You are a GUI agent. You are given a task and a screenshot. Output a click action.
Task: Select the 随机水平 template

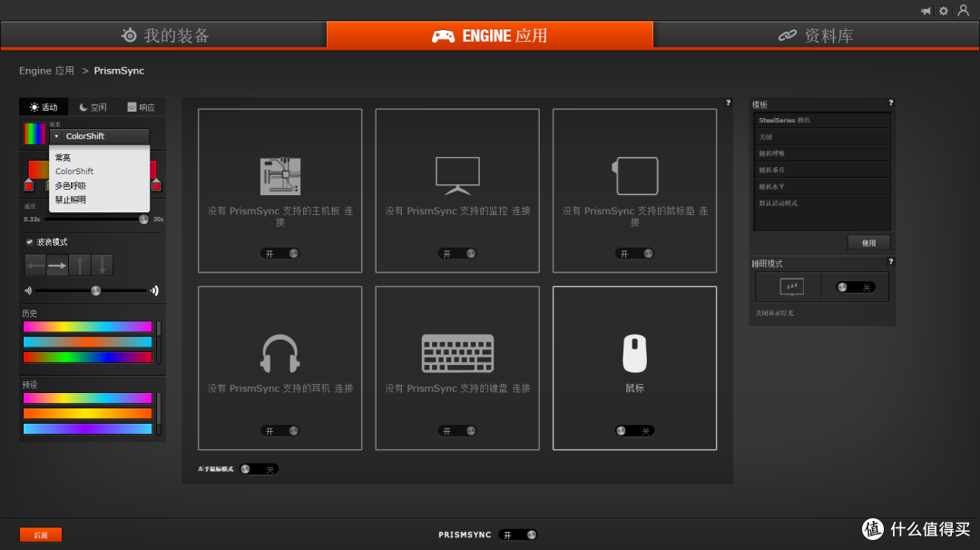pos(822,186)
